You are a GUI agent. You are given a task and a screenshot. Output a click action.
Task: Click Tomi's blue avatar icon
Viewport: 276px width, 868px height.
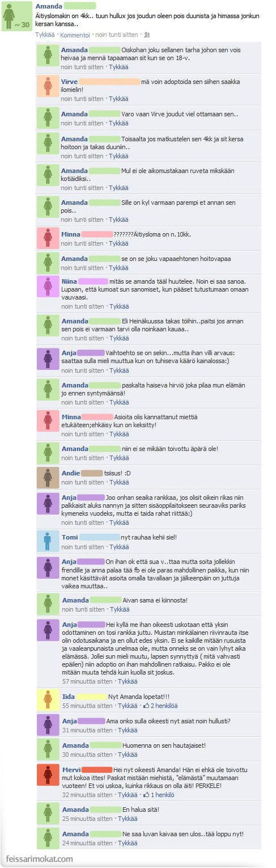48,541
